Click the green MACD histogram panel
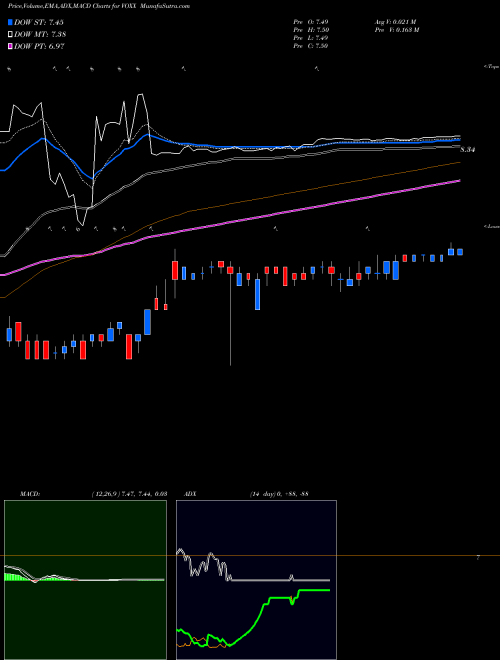 click(x=85, y=580)
